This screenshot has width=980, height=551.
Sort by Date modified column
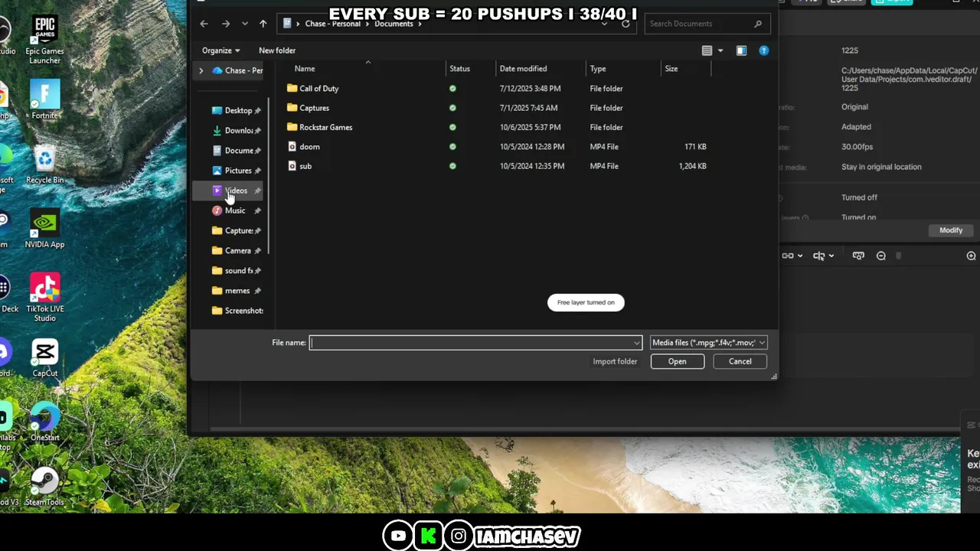click(x=523, y=69)
